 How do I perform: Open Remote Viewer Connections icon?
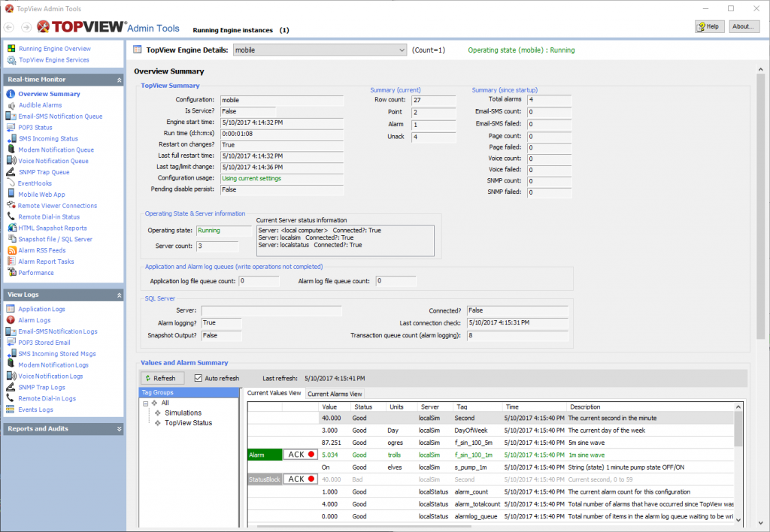click(11, 205)
